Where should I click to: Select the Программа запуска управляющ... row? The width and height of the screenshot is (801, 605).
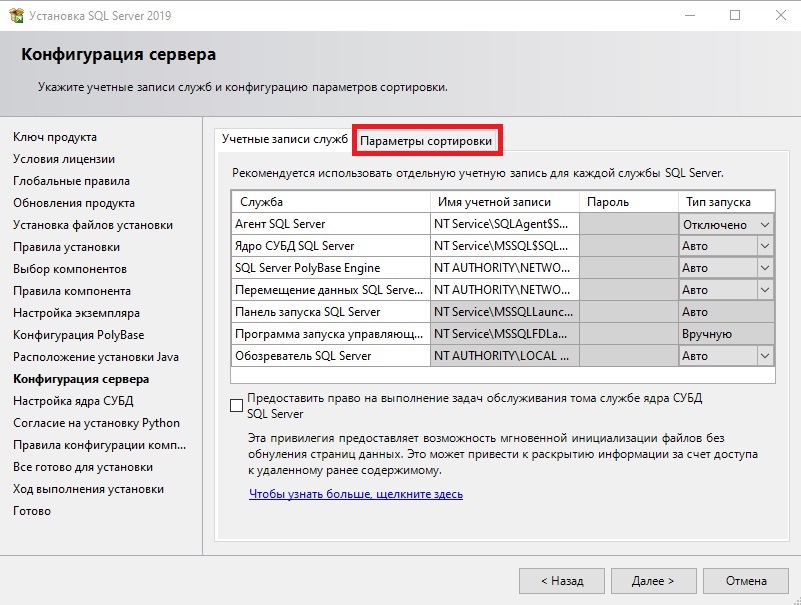tap(331, 334)
